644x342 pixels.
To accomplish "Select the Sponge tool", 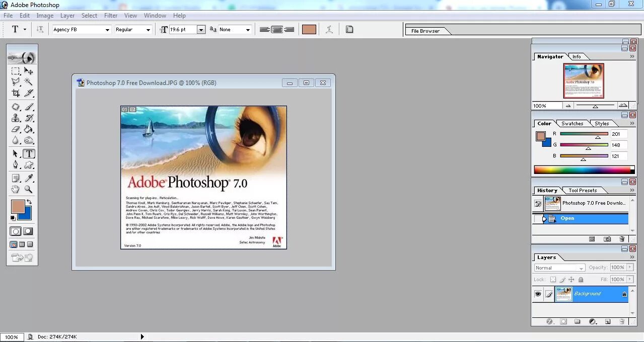I will [x=29, y=140].
